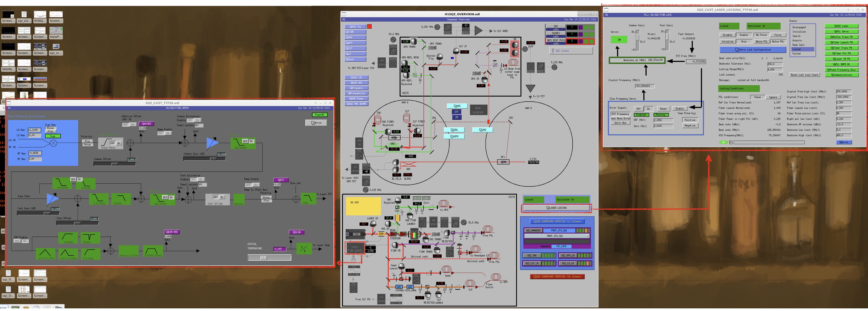Click the green Notches block
The width and height of the screenshot is (868, 311).
tap(239, 199)
